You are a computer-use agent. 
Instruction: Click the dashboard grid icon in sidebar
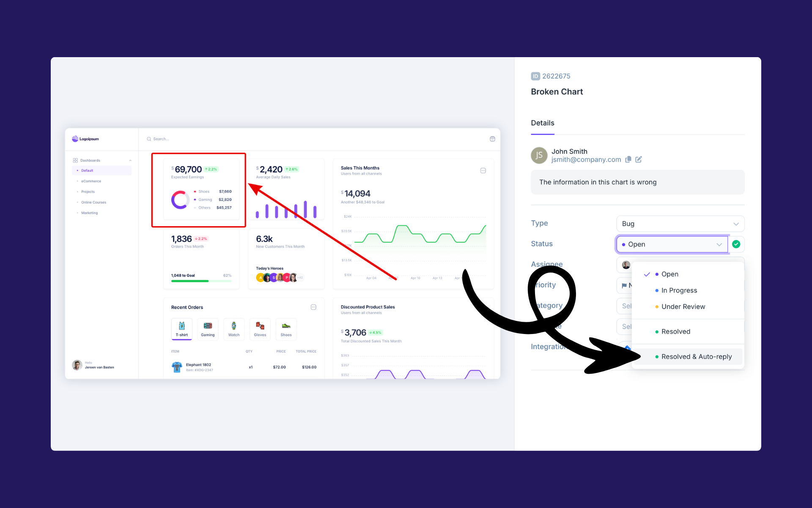75,160
